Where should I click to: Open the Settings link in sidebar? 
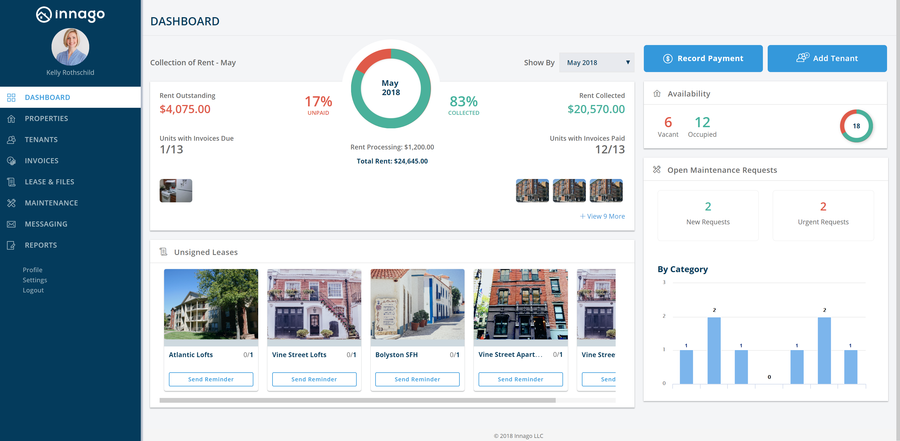35,280
